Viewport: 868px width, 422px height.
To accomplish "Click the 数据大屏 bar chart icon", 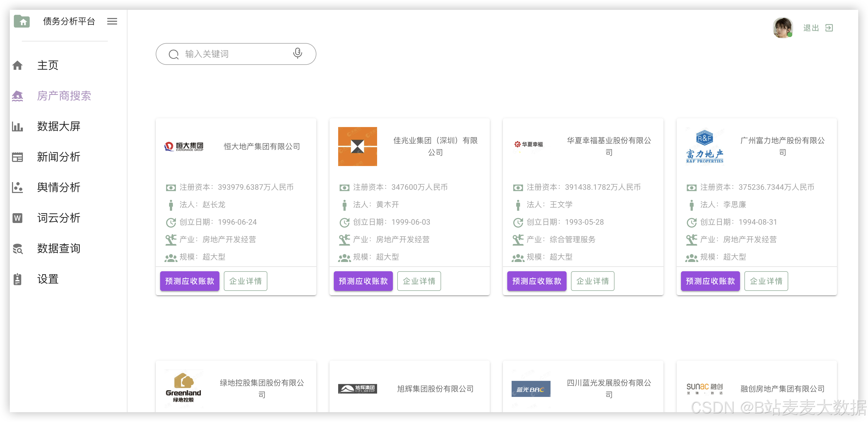I will 17,126.
